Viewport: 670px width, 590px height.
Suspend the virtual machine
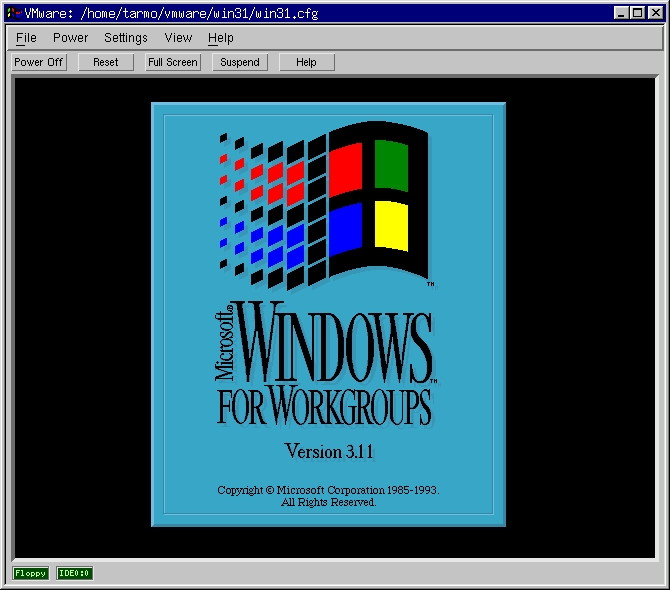click(x=240, y=62)
